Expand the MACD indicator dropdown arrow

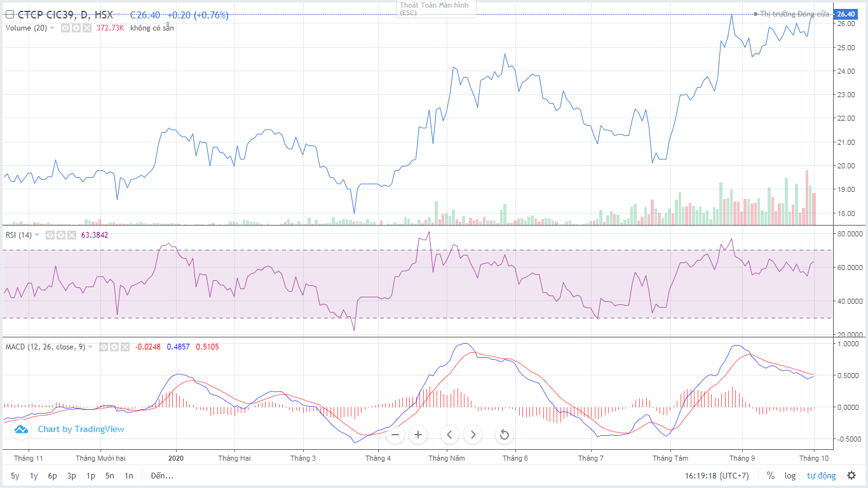pyautogui.click(x=91, y=347)
